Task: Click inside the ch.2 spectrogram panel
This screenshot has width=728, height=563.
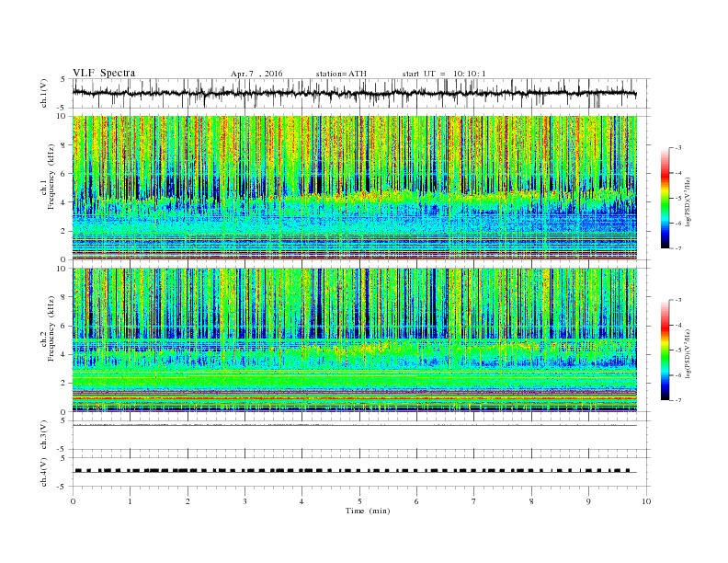Action: coord(355,339)
